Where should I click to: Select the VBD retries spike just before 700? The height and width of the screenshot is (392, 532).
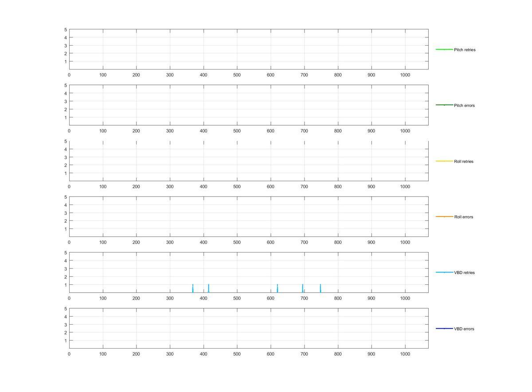point(303,288)
